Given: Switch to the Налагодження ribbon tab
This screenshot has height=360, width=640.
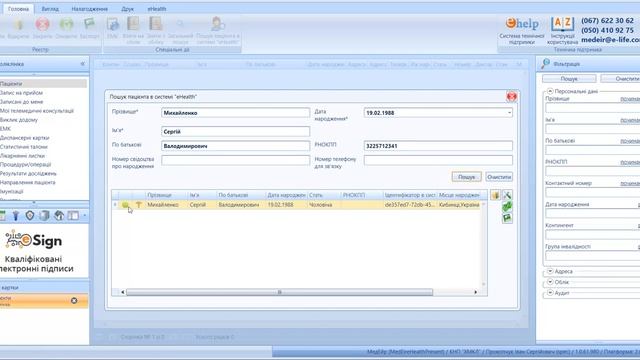Looking at the screenshot, I should 89,9.
